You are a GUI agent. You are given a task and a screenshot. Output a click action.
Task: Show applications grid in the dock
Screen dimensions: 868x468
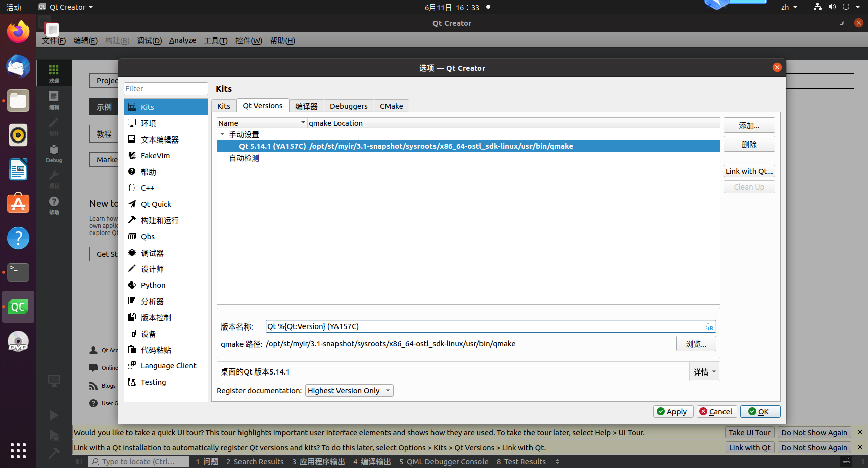coord(18,450)
